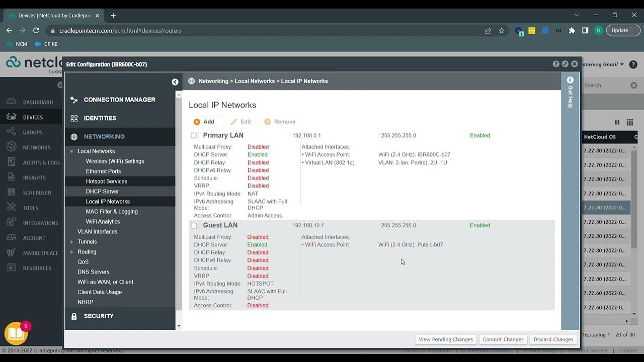Open Client Data Usage item
This screenshot has width=644, height=362.
pyautogui.click(x=100, y=292)
